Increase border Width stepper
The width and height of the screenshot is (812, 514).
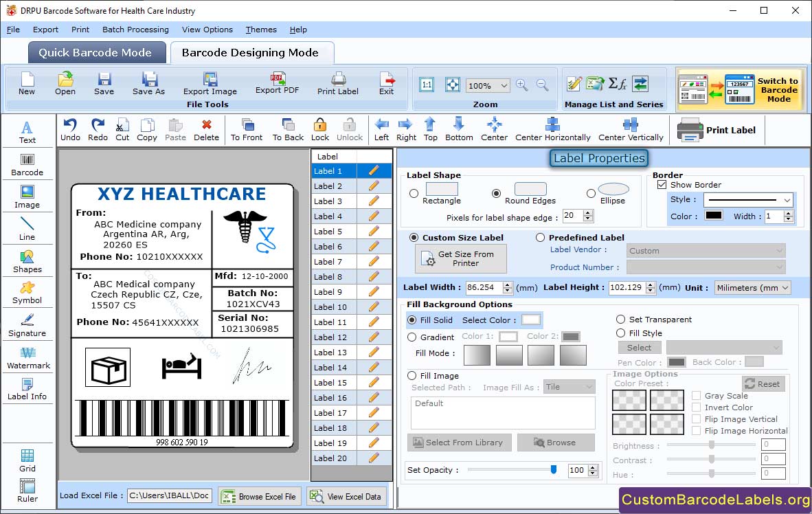tap(788, 213)
